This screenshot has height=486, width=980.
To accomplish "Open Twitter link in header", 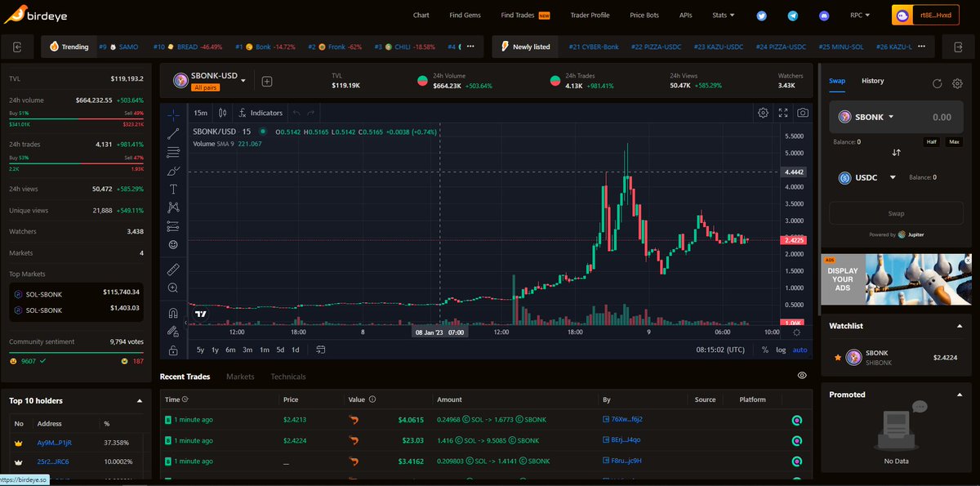I will [762, 16].
